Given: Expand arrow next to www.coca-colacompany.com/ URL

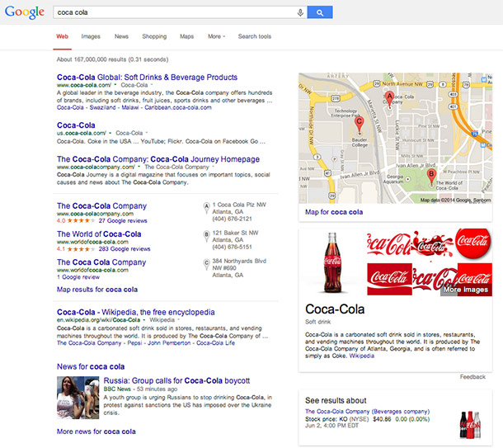Looking at the screenshot, I should (x=139, y=167).
